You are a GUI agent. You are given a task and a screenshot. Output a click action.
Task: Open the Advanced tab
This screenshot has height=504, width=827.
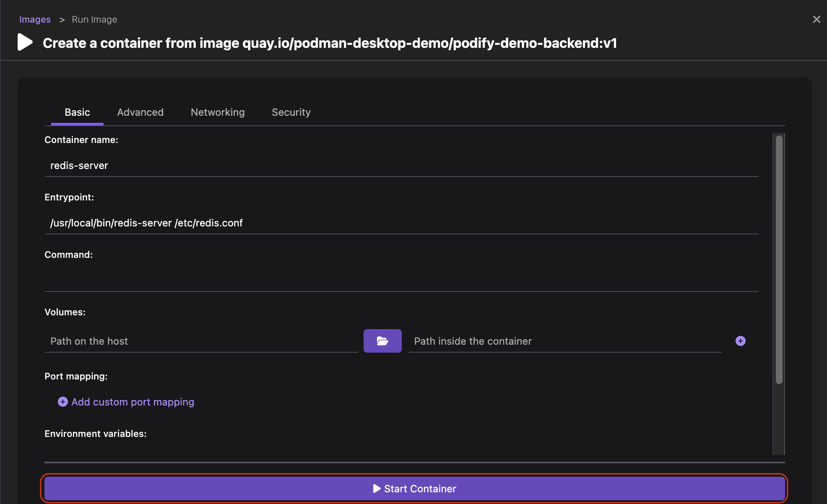pyautogui.click(x=140, y=112)
